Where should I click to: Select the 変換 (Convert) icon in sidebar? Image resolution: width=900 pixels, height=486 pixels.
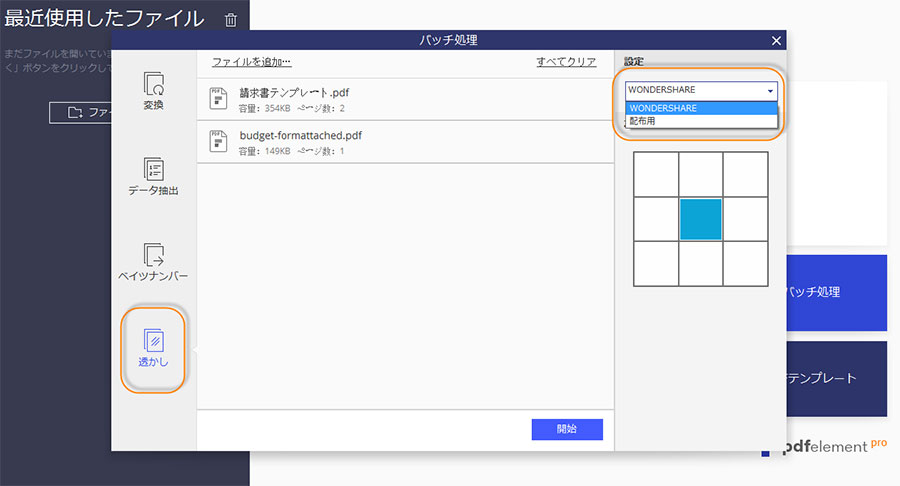153,91
